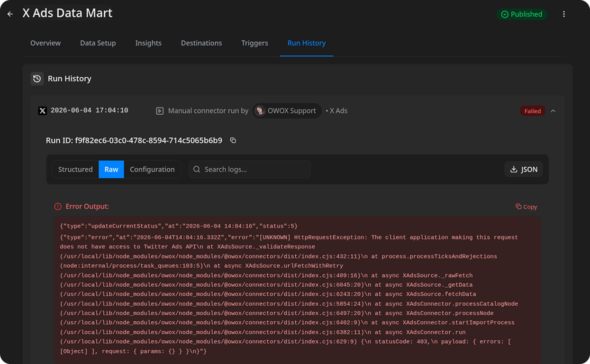Select the Run History tab
The height and width of the screenshot is (364, 590).
click(x=307, y=43)
